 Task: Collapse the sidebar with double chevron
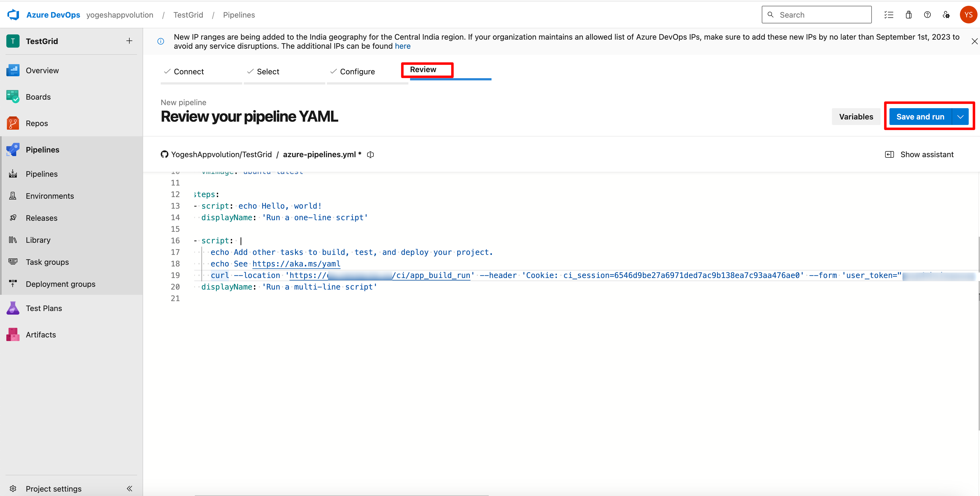click(129, 488)
